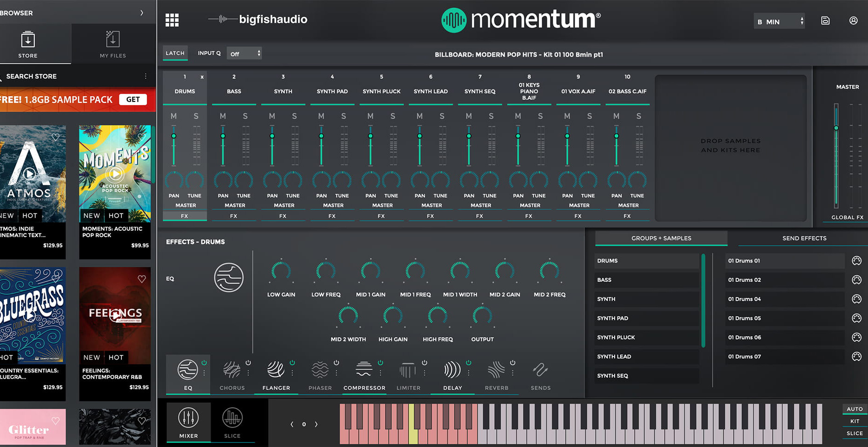Select the Auto keyboard mode

pos(854,409)
